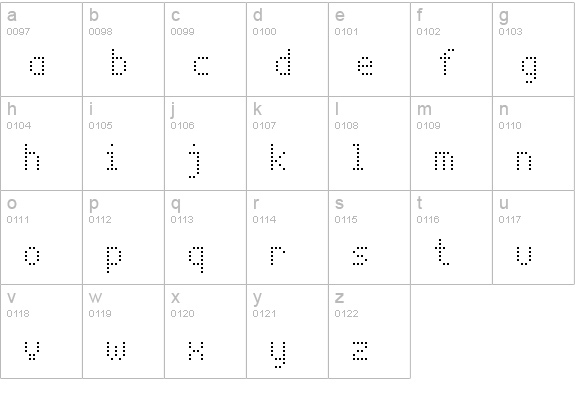This screenshot has height=414, width=575.
Task: Select the letter o glyph 0111
Action: coord(41,237)
